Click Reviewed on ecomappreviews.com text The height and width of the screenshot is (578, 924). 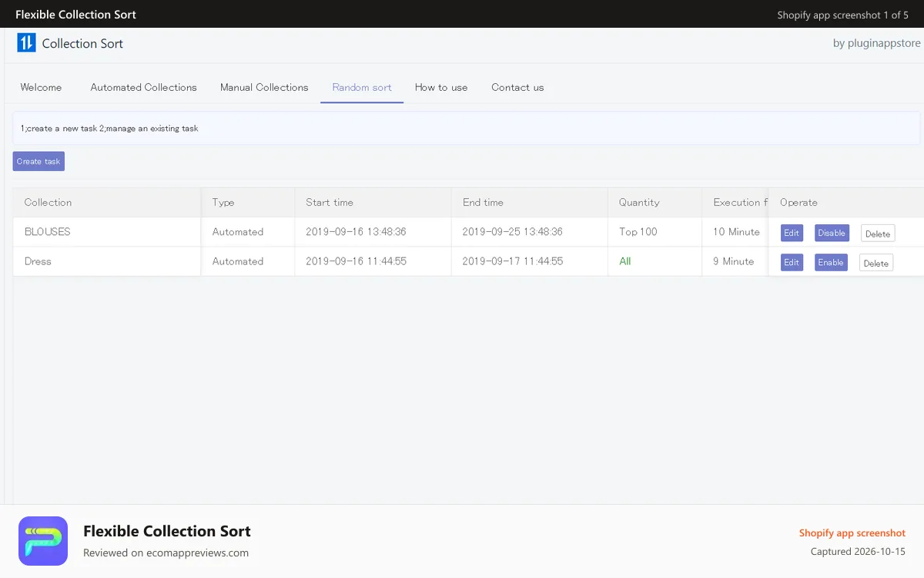coord(166,553)
